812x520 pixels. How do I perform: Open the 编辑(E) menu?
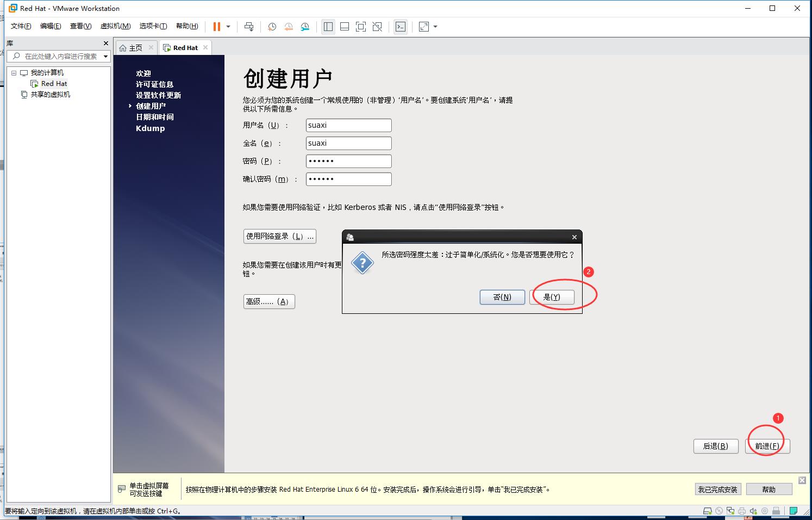point(51,26)
